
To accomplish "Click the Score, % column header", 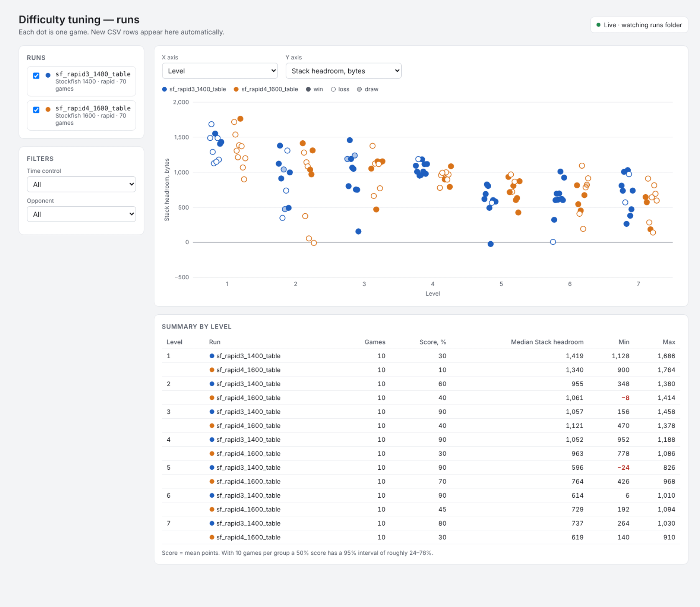I will point(433,342).
